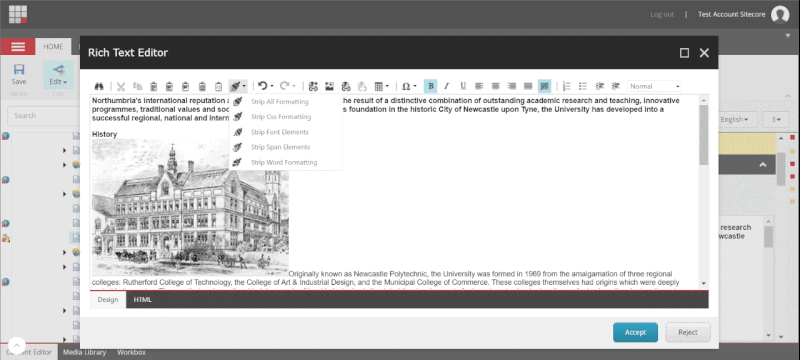
Task: Toggle italic formatting
Action: 446,86
